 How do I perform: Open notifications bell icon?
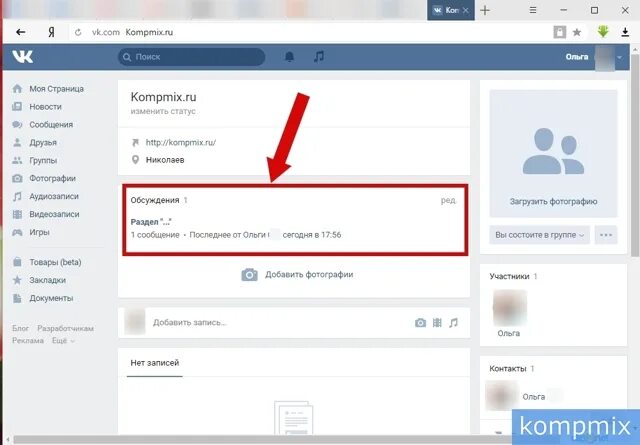[x=289, y=57]
